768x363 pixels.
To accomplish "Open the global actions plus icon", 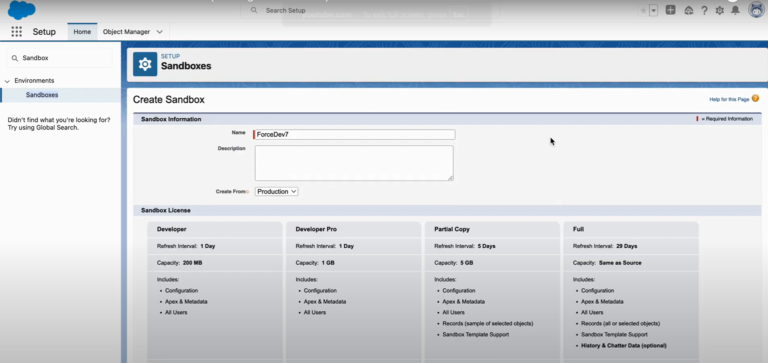I will (671, 10).
